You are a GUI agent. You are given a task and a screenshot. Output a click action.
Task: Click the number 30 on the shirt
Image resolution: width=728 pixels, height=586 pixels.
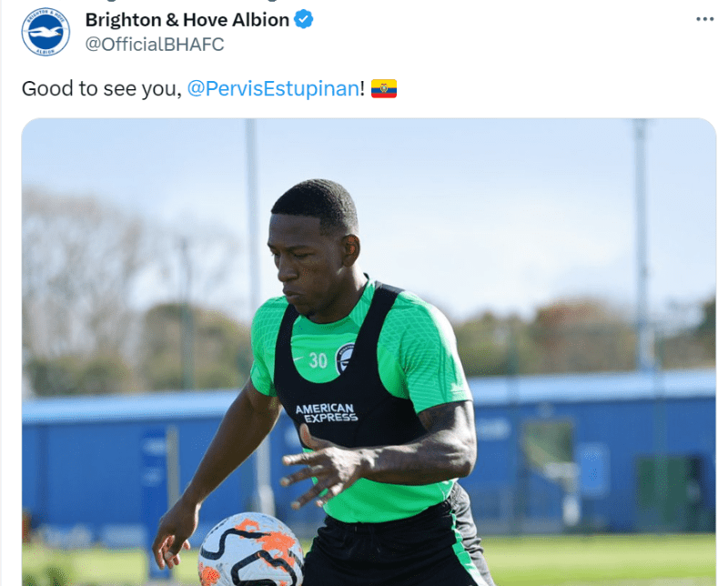318,360
